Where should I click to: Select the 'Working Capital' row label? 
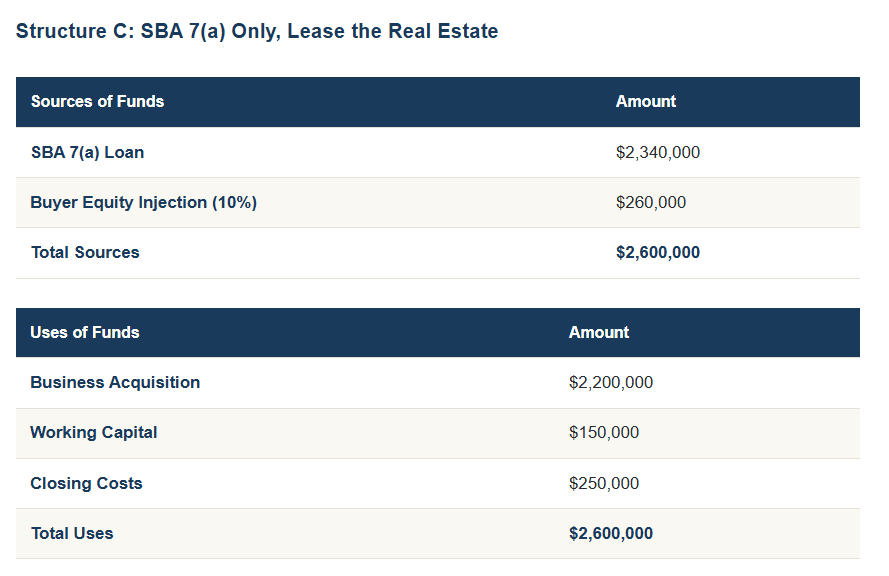click(94, 432)
